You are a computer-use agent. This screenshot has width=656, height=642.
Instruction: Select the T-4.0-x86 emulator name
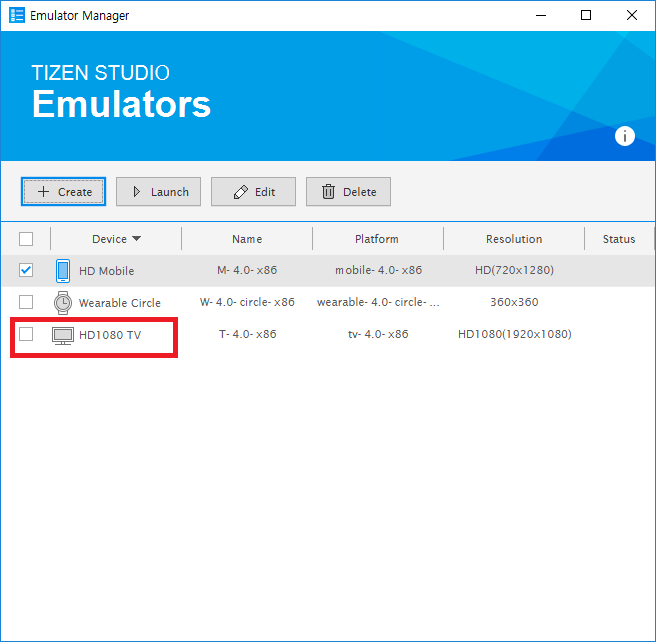pyautogui.click(x=248, y=334)
